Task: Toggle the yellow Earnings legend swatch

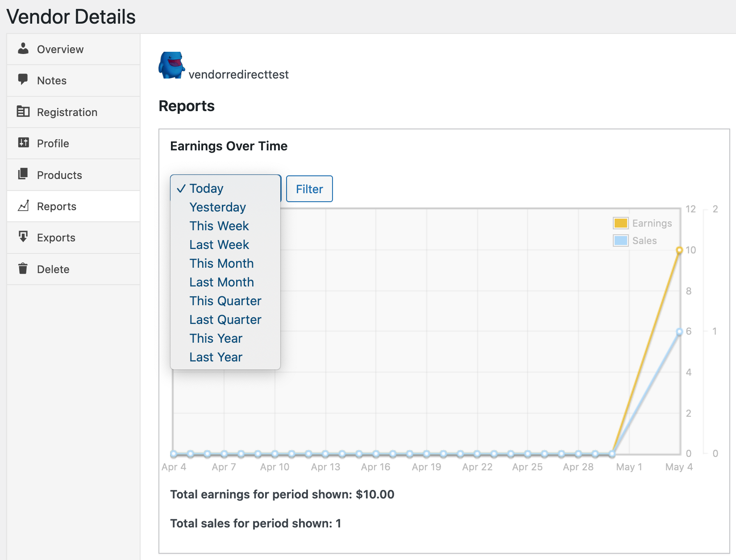Action: click(x=620, y=223)
